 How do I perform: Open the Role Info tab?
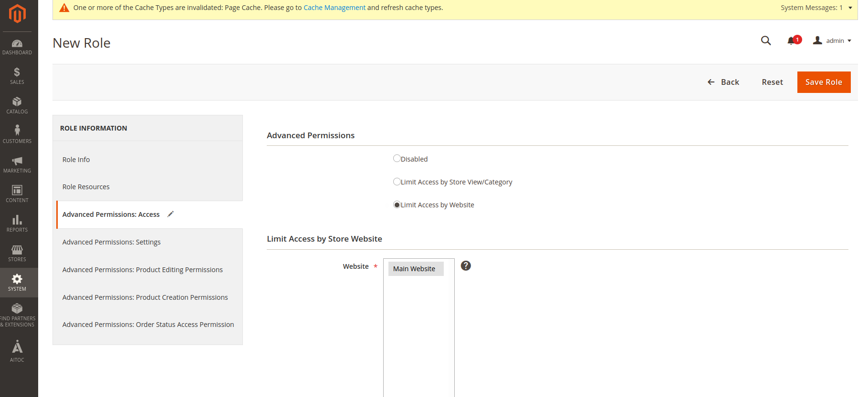click(148, 160)
